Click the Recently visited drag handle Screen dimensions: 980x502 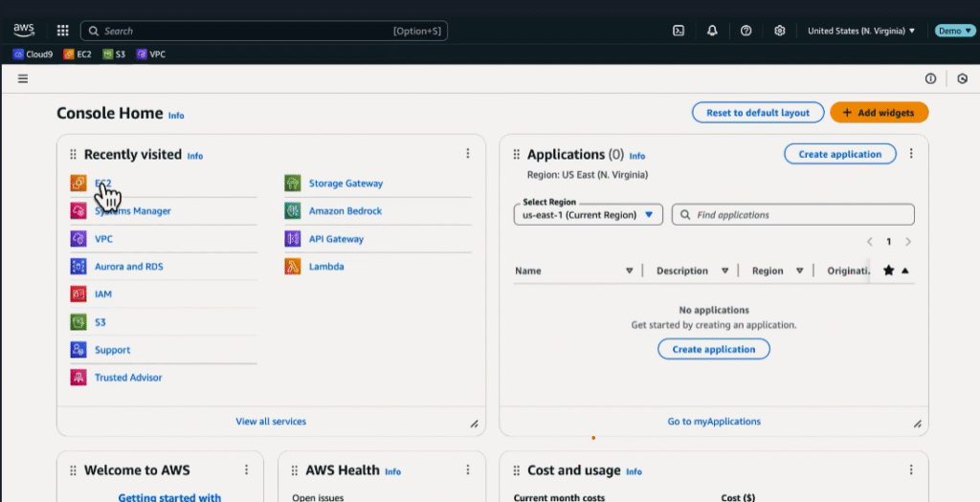[x=73, y=154]
